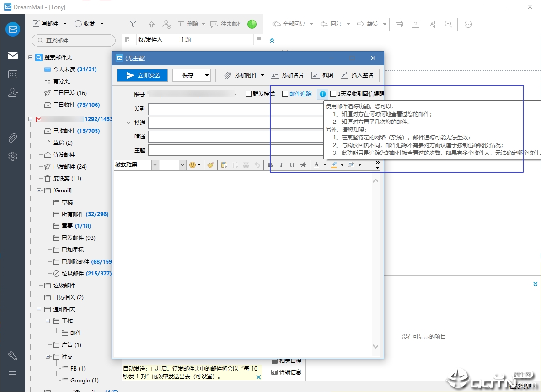Viewport: 541px width, 392px height.
Task: Apply italic formatting in compose editor
Action: coord(281,165)
